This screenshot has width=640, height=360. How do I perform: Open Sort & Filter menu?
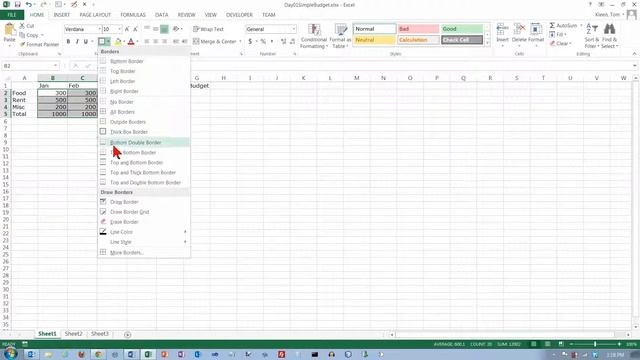click(591, 36)
